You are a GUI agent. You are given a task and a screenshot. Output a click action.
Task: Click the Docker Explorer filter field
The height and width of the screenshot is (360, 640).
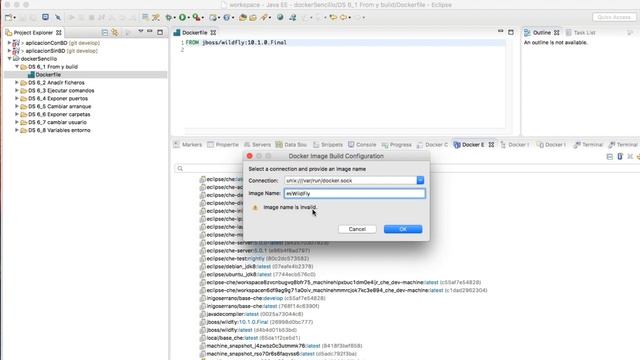[x=408, y=169]
